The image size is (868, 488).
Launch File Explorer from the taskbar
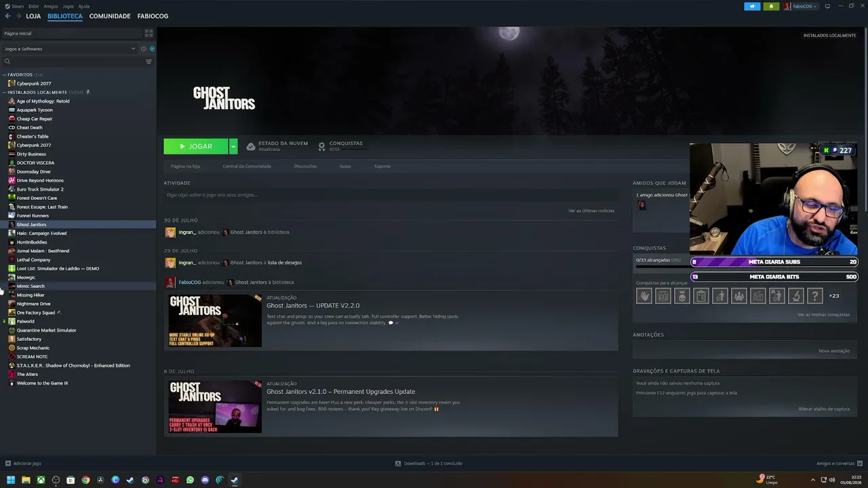(26, 480)
